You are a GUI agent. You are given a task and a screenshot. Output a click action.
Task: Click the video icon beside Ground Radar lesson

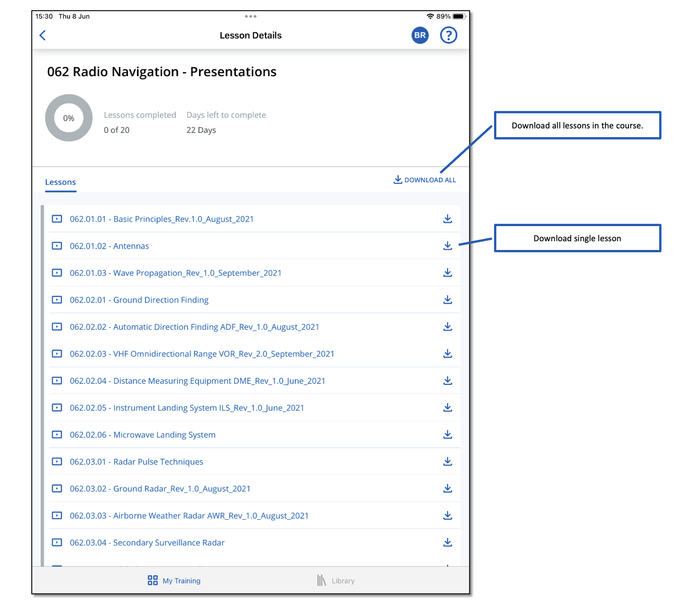point(57,488)
